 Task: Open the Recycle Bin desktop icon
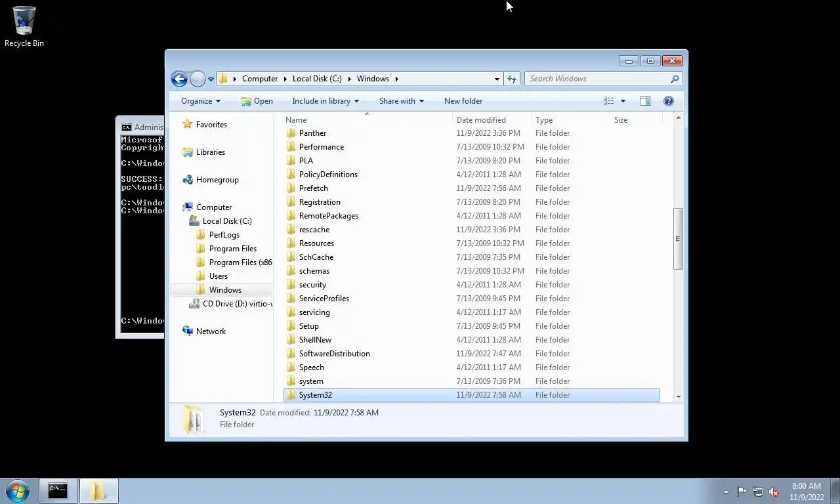click(x=24, y=26)
